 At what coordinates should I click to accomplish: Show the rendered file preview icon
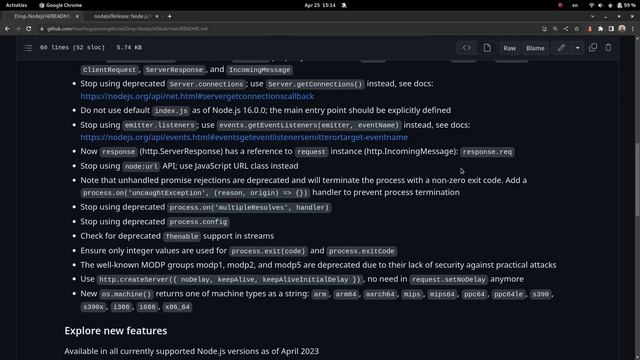(487, 48)
